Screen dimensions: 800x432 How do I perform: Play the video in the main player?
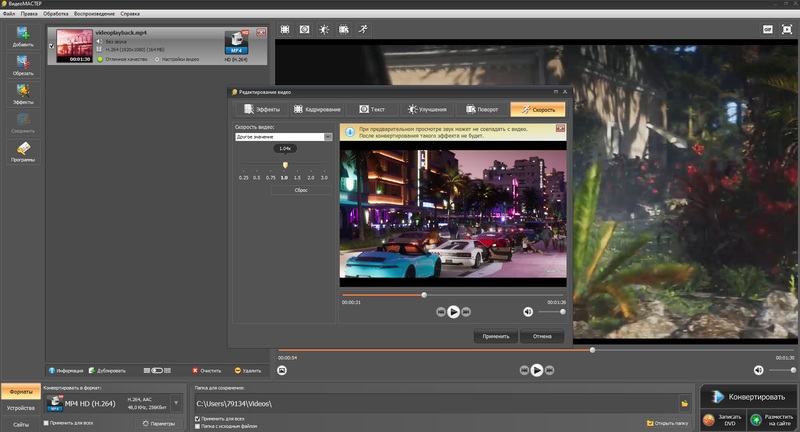coord(537,370)
